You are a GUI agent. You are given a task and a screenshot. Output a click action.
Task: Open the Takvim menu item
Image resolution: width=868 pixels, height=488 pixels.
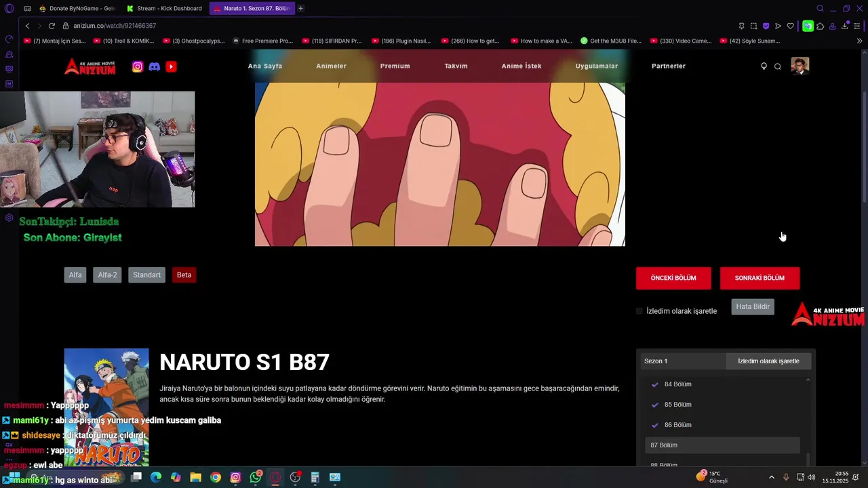(x=456, y=66)
